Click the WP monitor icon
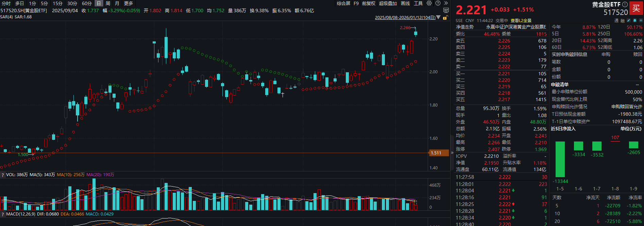Viewport: 644px width, 226px height. coord(446,11)
